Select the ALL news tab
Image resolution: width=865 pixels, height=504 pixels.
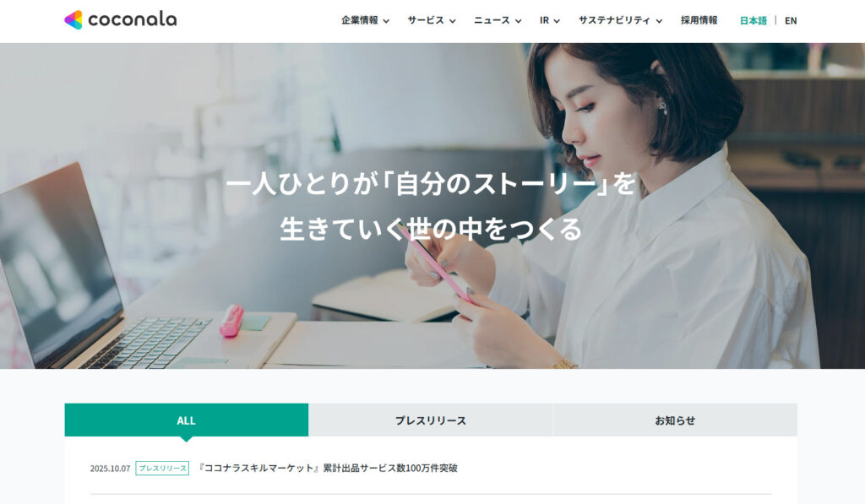click(187, 420)
